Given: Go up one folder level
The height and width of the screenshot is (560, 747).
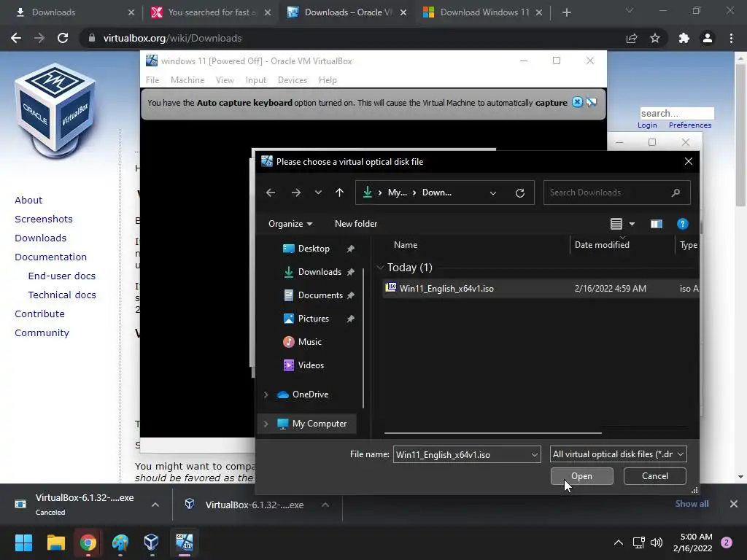Looking at the screenshot, I should [339, 192].
